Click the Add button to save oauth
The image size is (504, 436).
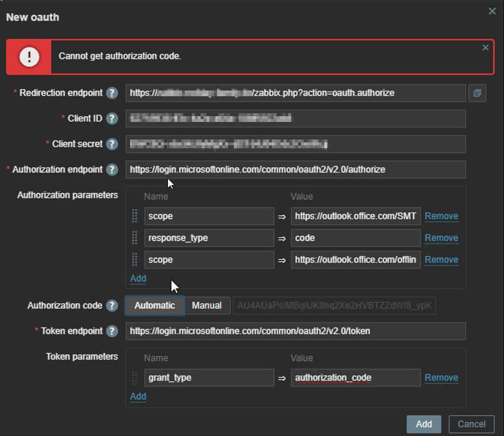click(424, 424)
